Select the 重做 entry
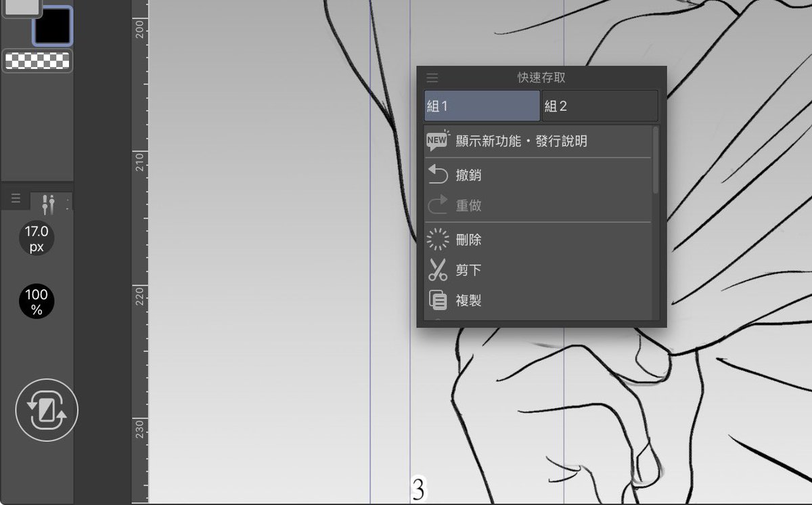Image resolution: width=812 pixels, height=505 pixels. (x=469, y=205)
